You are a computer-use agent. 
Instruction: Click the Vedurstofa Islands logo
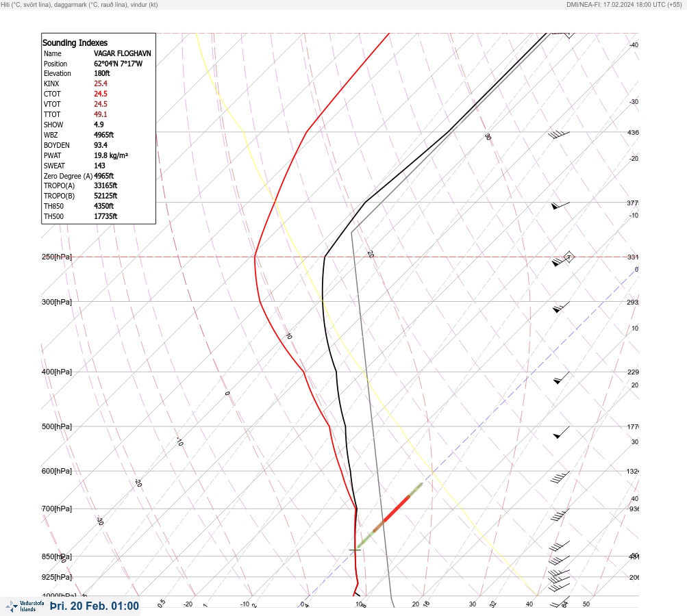[x=25, y=606]
